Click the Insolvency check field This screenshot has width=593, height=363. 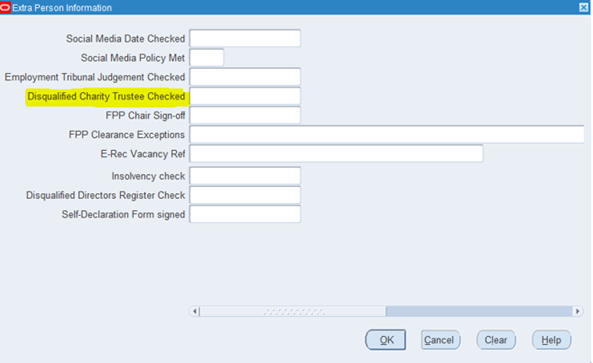(x=245, y=176)
